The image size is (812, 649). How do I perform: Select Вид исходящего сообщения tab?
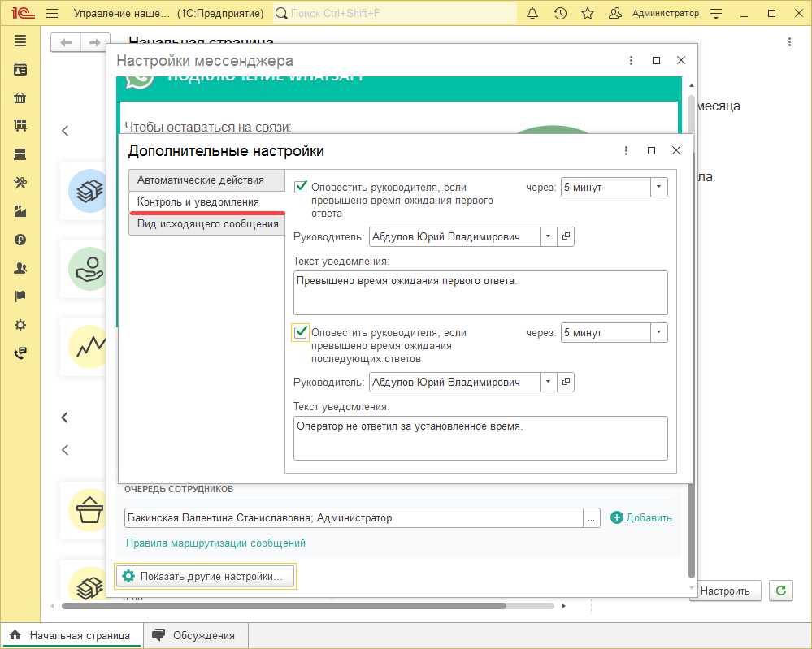[207, 223]
